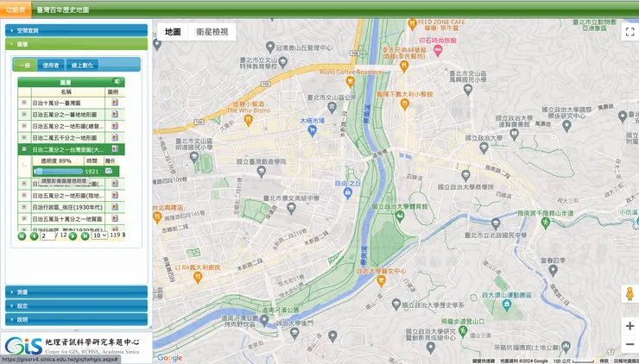Click the 自由之丘 shop marker

pos(348,193)
